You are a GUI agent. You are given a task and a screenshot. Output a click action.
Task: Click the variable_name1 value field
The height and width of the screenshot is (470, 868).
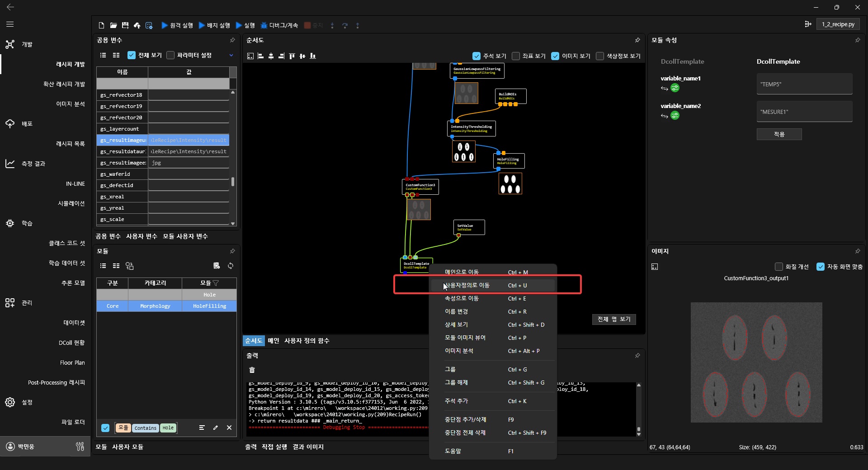(804, 84)
